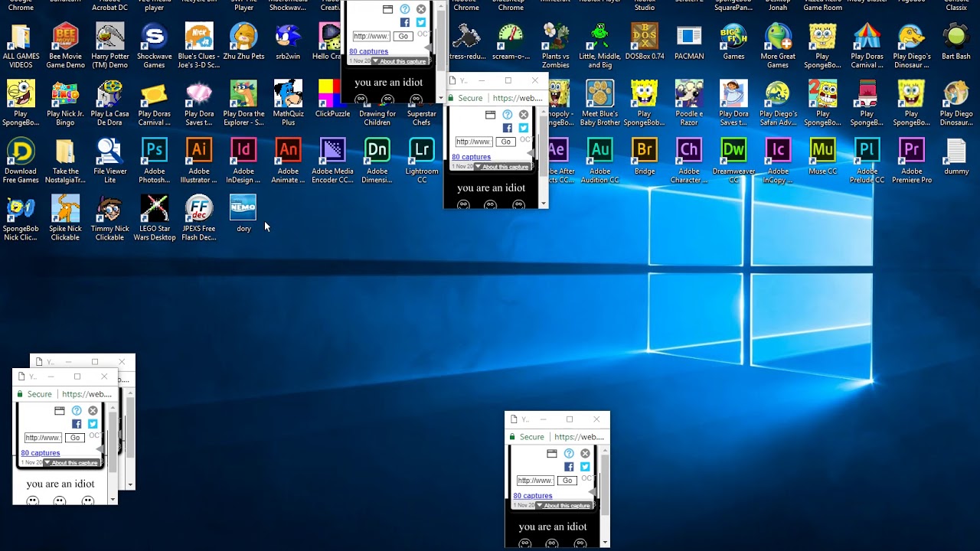Click Twitter share icon in bottom-right popup
Screen dimensions: 980x551
click(586, 467)
